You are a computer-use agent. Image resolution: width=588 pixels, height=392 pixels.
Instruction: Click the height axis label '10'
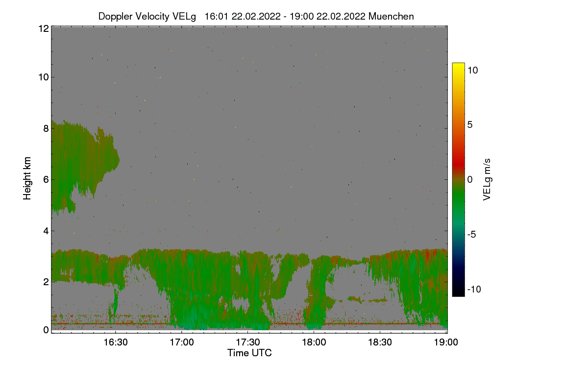[43, 77]
